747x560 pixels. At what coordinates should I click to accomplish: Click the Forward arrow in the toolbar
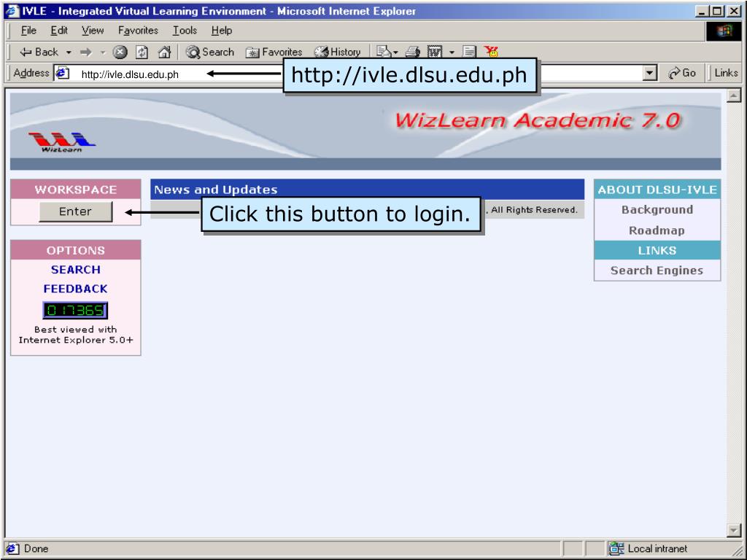click(x=86, y=52)
